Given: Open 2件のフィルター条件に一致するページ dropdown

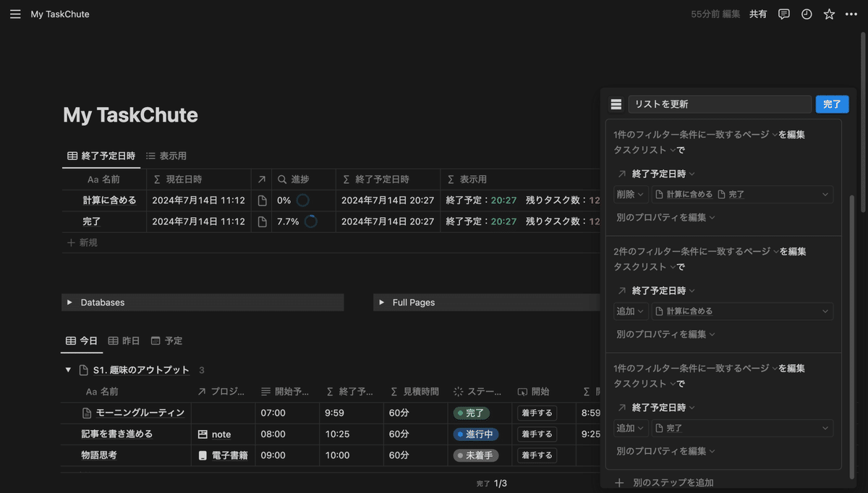Looking at the screenshot, I should click(x=695, y=252).
